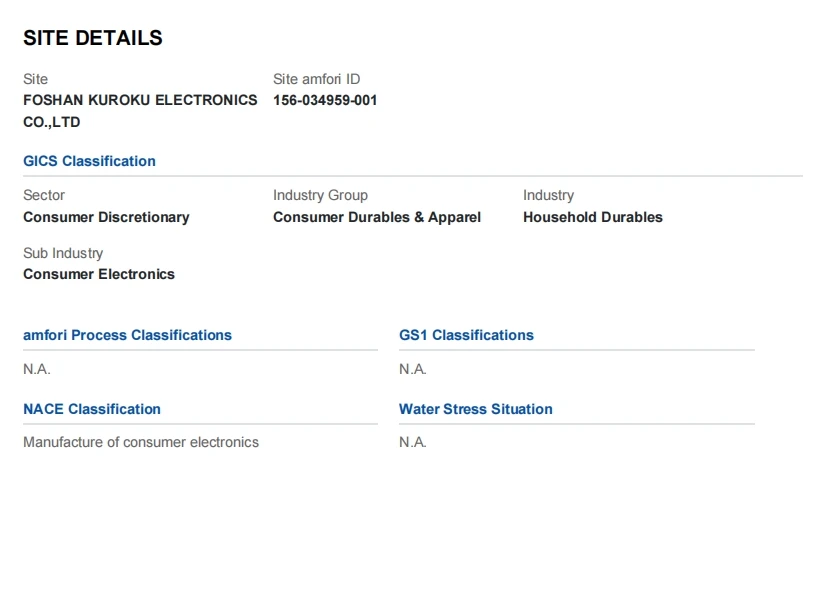Open the Water Stress Situation heading

(475, 409)
